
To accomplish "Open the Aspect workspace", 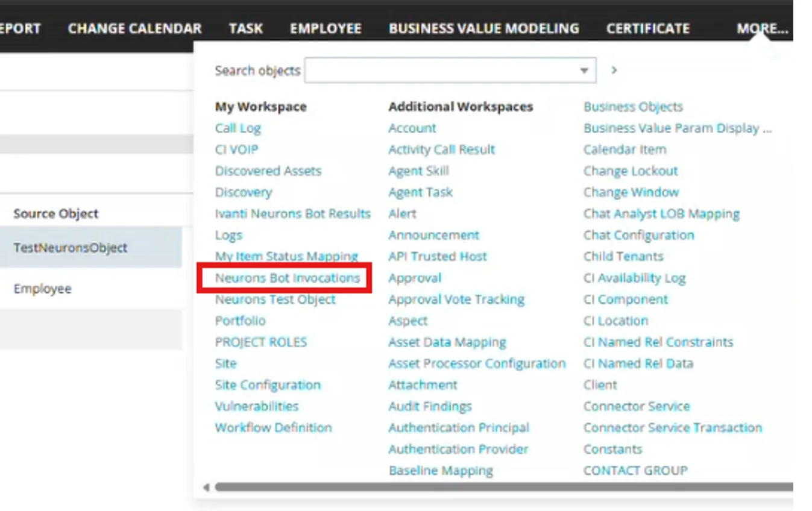I will [408, 321].
